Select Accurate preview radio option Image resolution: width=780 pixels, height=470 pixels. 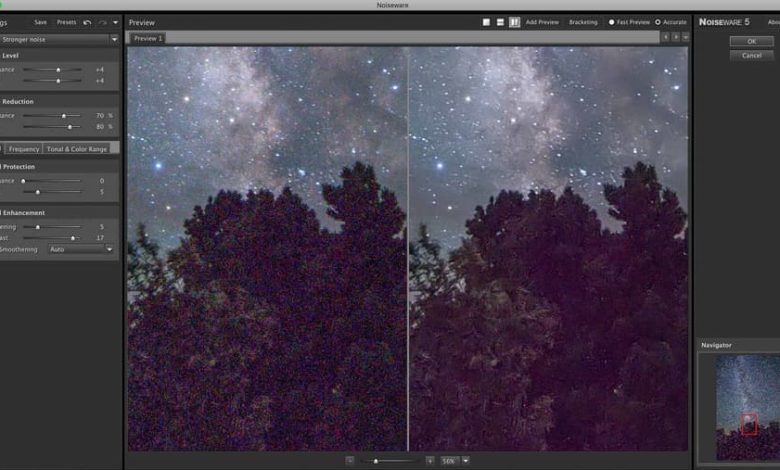click(x=657, y=22)
